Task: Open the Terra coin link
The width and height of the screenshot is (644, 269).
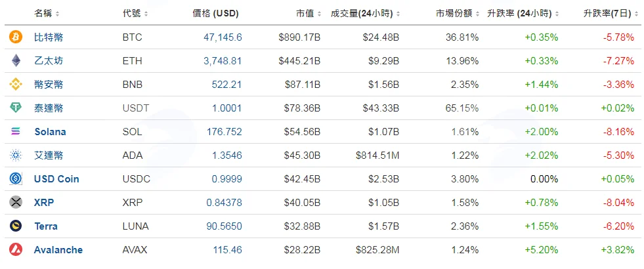Action: (46, 226)
